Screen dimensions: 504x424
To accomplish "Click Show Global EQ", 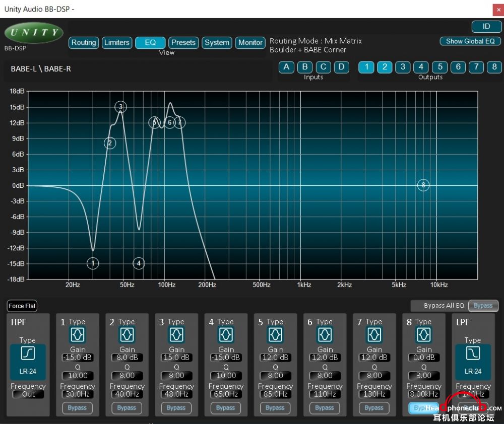I will [470, 41].
